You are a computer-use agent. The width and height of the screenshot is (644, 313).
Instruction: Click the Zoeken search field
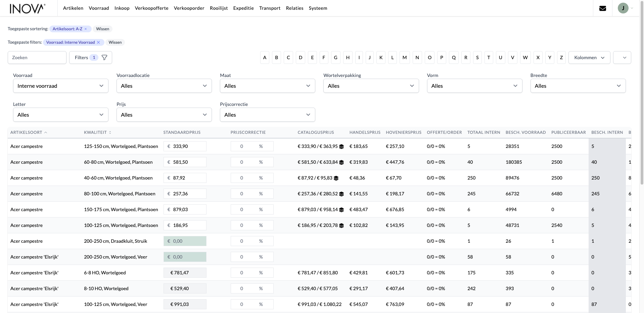pos(37,57)
